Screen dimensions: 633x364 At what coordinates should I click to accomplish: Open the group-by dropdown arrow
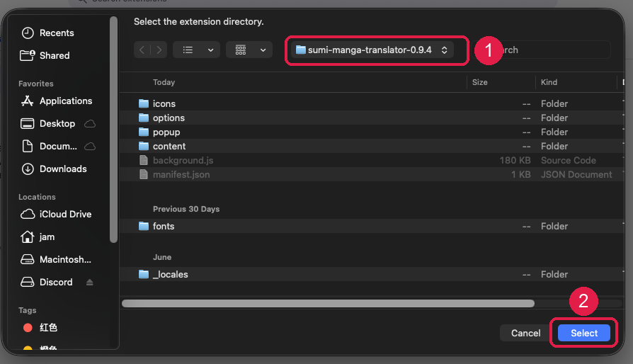[x=263, y=50]
